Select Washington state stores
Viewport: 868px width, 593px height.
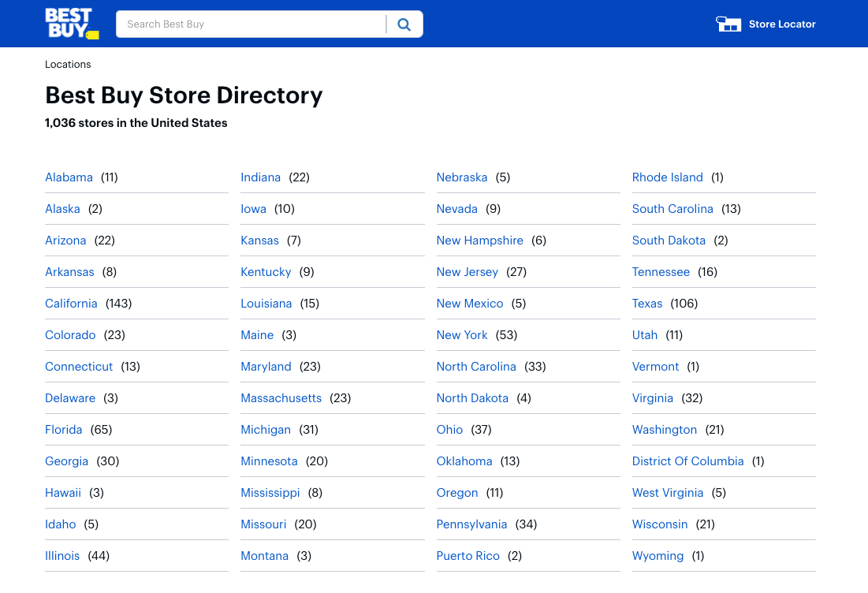[665, 429]
